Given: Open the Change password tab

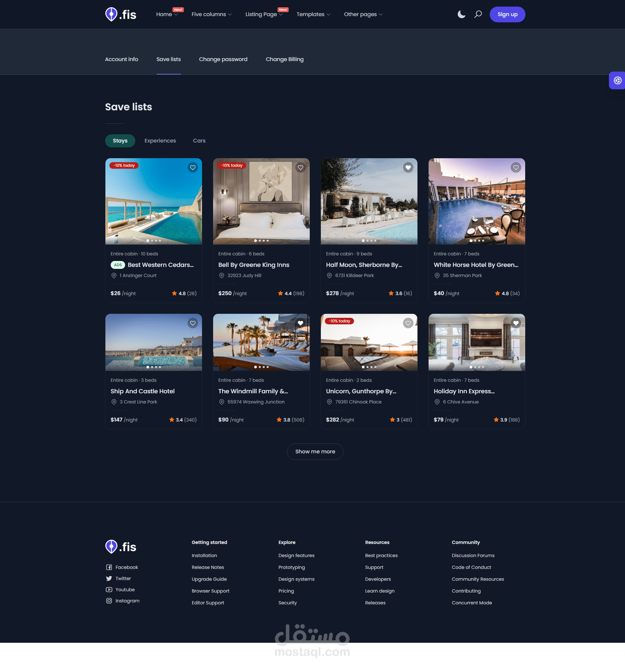Looking at the screenshot, I should (x=223, y=59).
